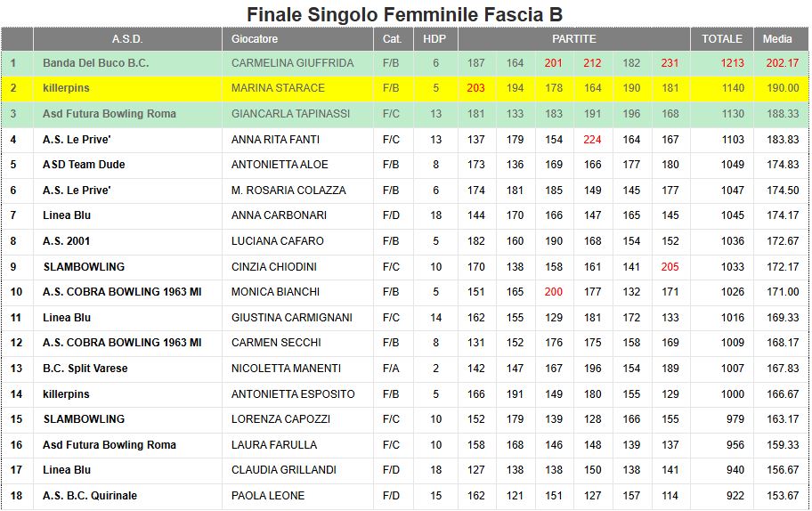Click player name ANNA RITA FANTI
The width and height of the screenshot is (812, 511).
275,140
